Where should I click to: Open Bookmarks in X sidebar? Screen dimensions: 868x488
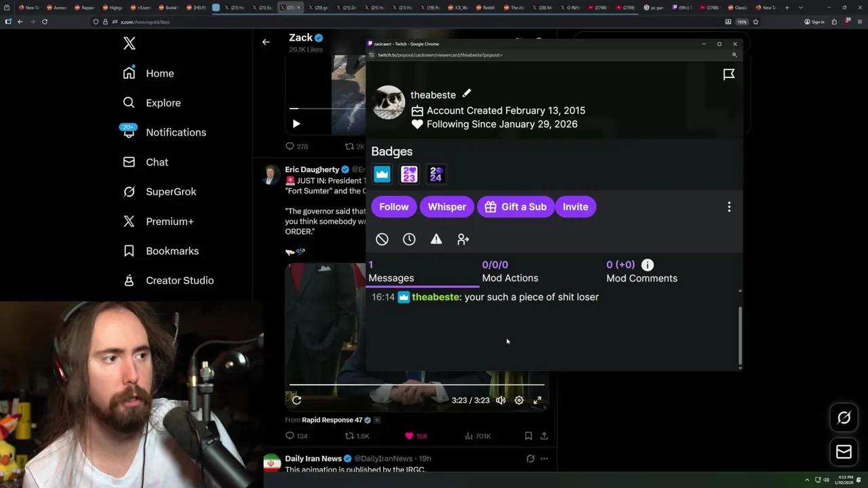coord(161,251)
